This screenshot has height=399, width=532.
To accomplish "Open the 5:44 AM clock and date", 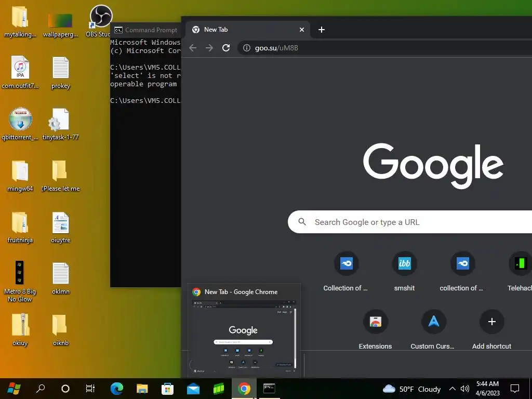I will (487, 389).
